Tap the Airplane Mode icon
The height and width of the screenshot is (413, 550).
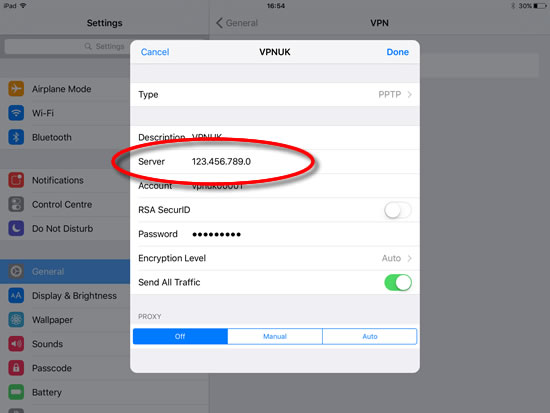[x=16, y=89]
